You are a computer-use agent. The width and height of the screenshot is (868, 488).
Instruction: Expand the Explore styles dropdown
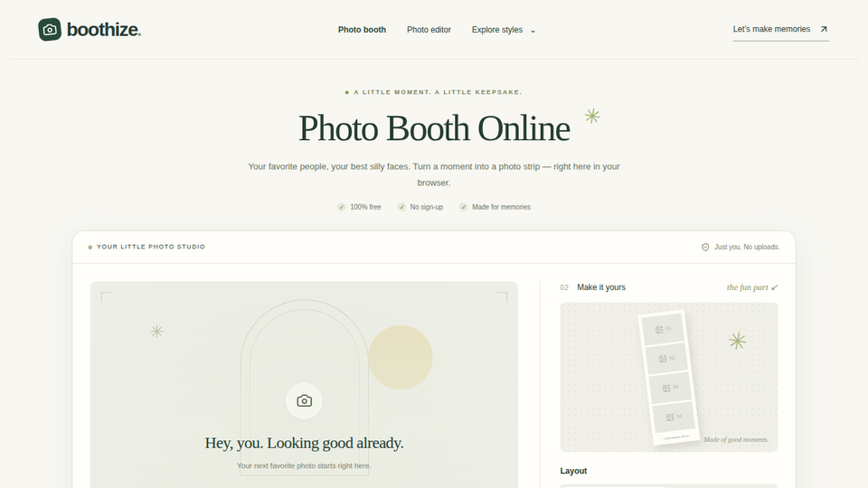[504, 30]
